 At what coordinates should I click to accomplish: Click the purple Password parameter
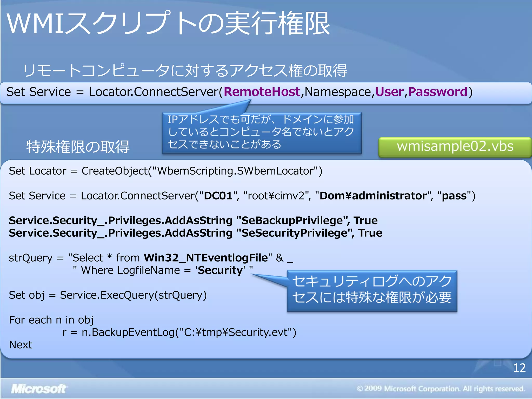[x=438, y=92]
